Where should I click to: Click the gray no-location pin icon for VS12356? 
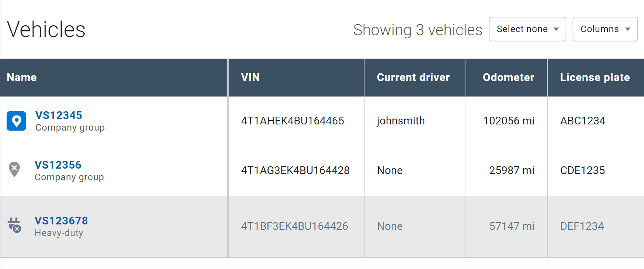pos(14,169)
